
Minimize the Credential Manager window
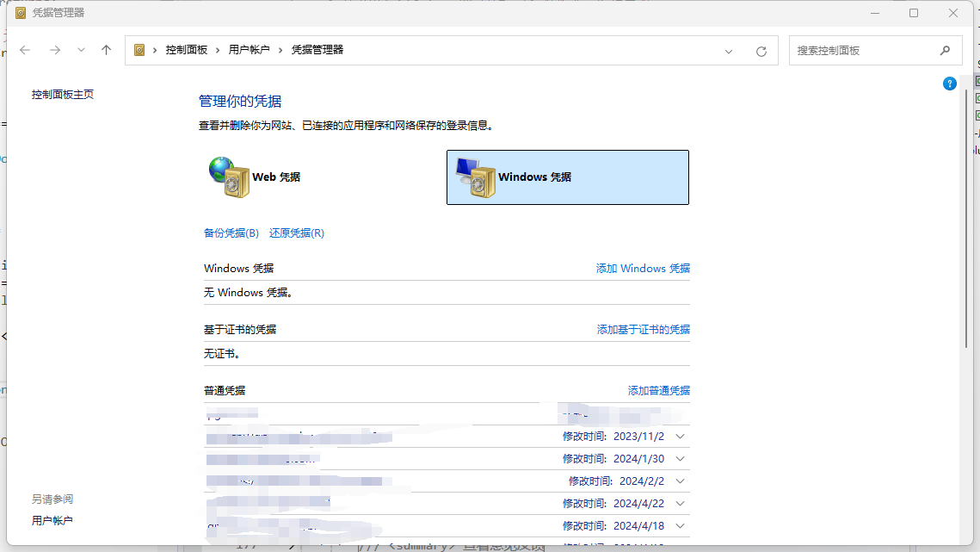[875, 13]
